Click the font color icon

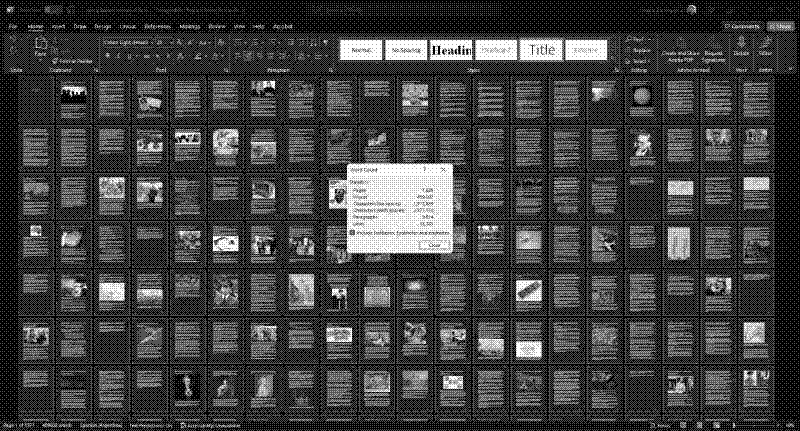click(x=216, y=56)
